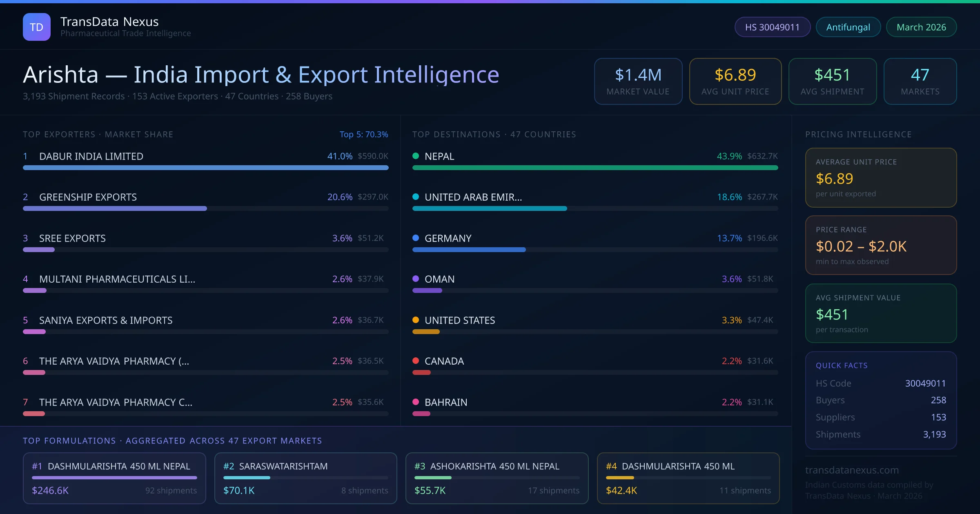
Task: Open the transdatanexus.com link
Action: click(852, 470)
